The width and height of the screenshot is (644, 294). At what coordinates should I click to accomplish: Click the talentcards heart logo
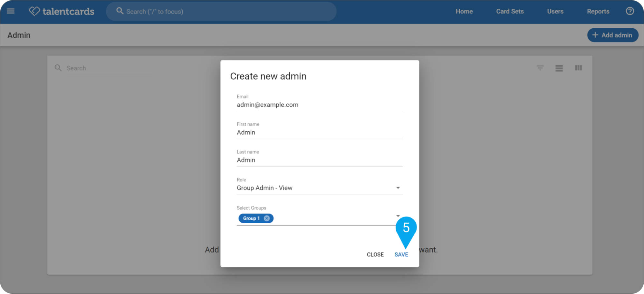coord(34,11)
